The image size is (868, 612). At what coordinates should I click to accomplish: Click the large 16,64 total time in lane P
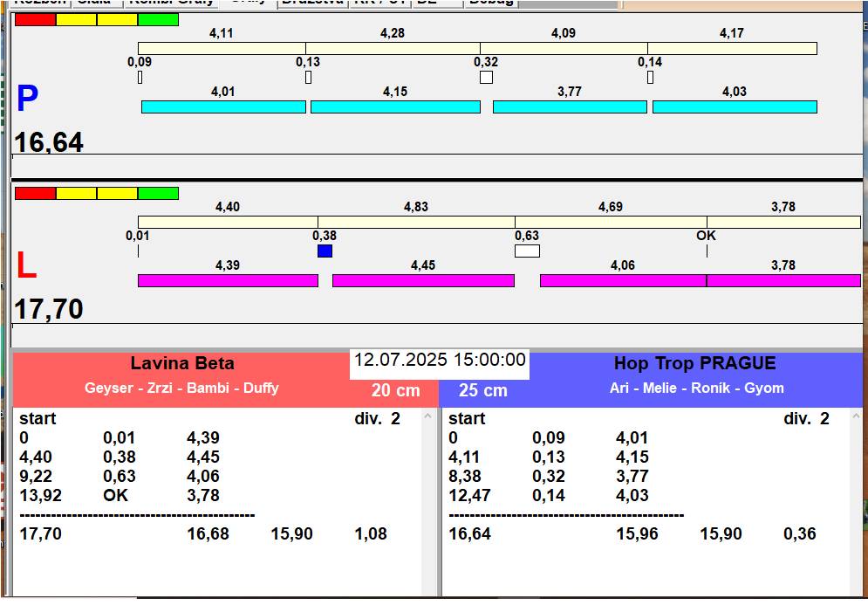click(x=49, y=142)
